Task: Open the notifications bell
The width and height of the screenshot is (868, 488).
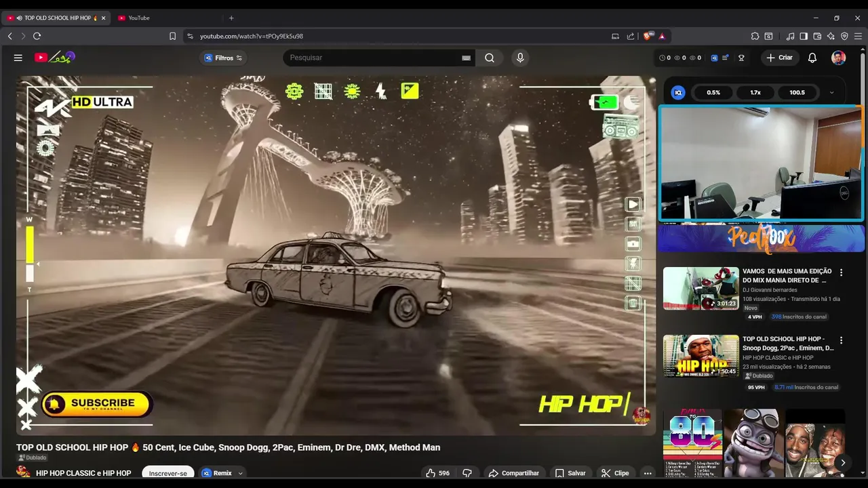Action: tap(812, 58)
